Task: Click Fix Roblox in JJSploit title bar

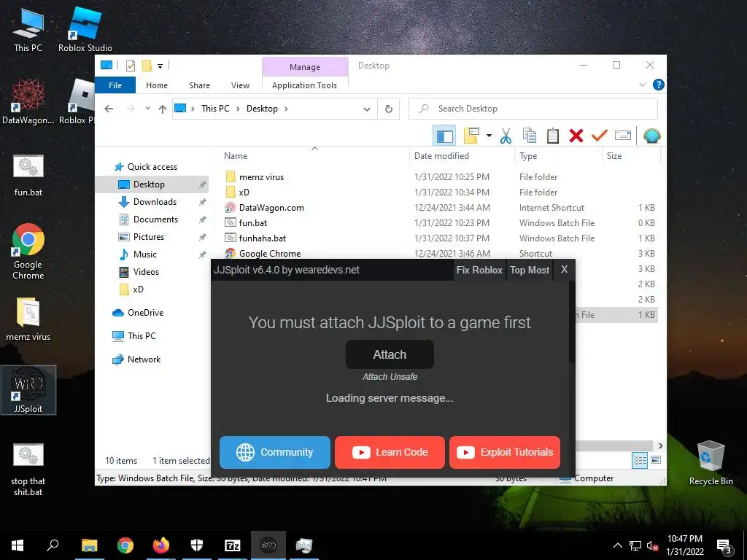Action: pyautogui.click(x=479, y=270)
